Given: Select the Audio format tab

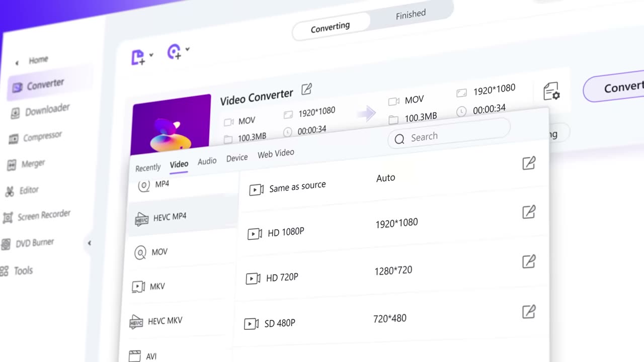Looking at the screenshot, I should [207, 161].
